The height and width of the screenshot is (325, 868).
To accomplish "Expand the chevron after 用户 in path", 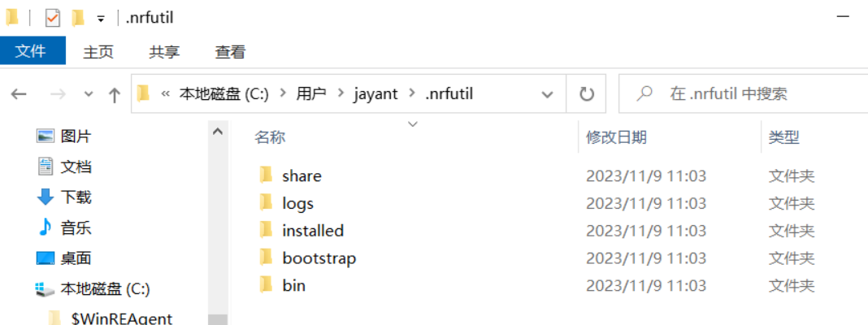I will click(341, 93).
